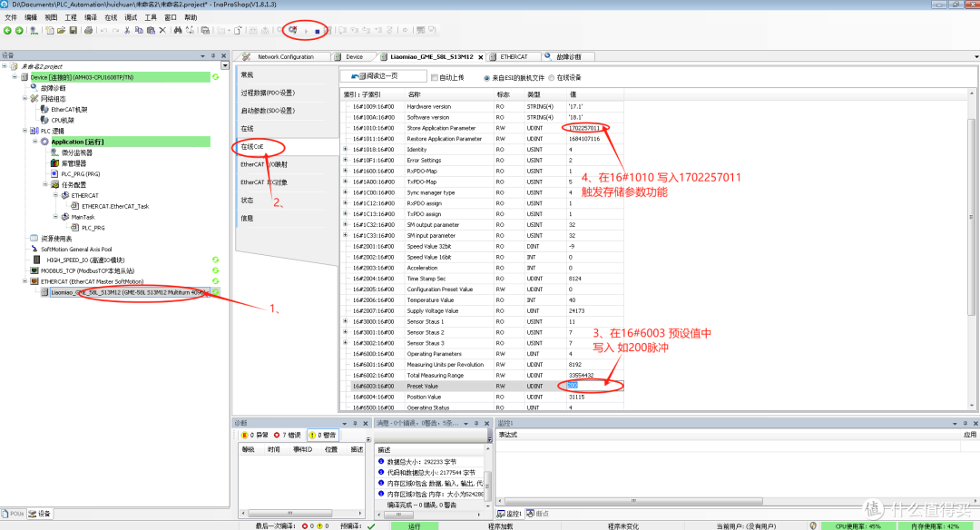Click the Store Application Parameter value cell
The width and height of the screenshot is (980, 530).
[594, 128]
